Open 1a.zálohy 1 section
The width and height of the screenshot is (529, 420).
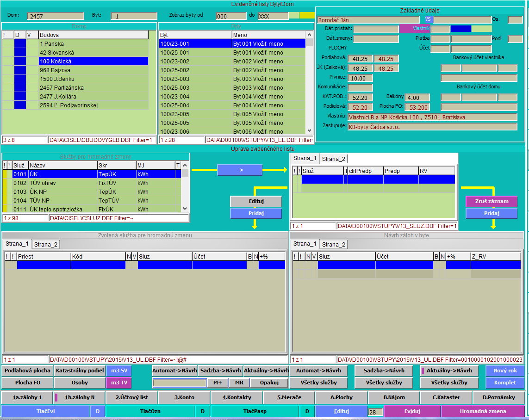click(x=27, y=398)
